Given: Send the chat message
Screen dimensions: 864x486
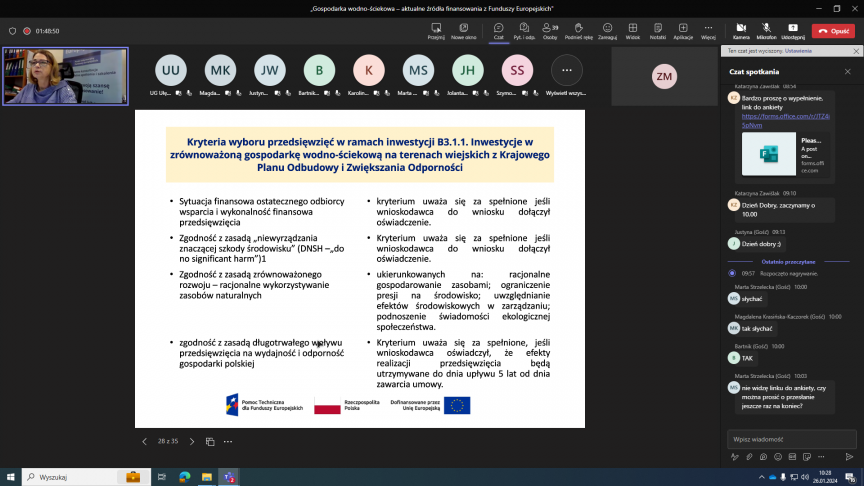Looking at the screenshot, I should pyautogui.click(x=849, y=457).
